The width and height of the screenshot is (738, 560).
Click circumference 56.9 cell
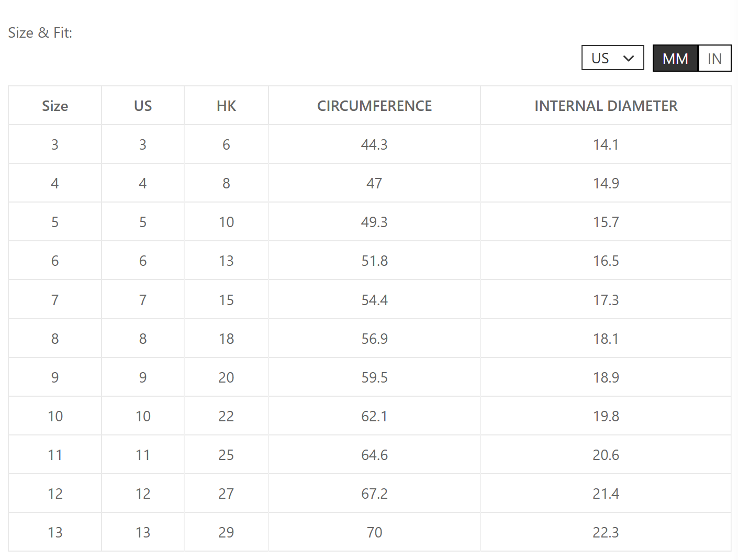(x=374, y=339)
